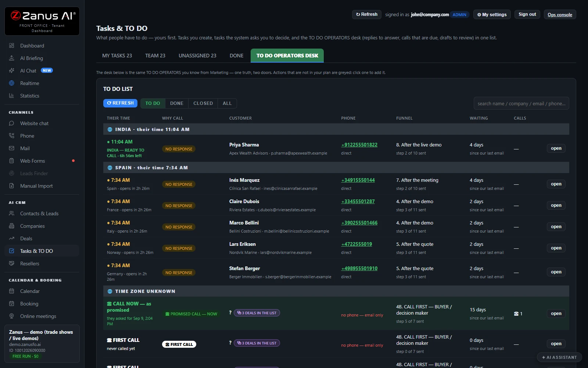Click Website chat bubble icon

coord(11,123)
